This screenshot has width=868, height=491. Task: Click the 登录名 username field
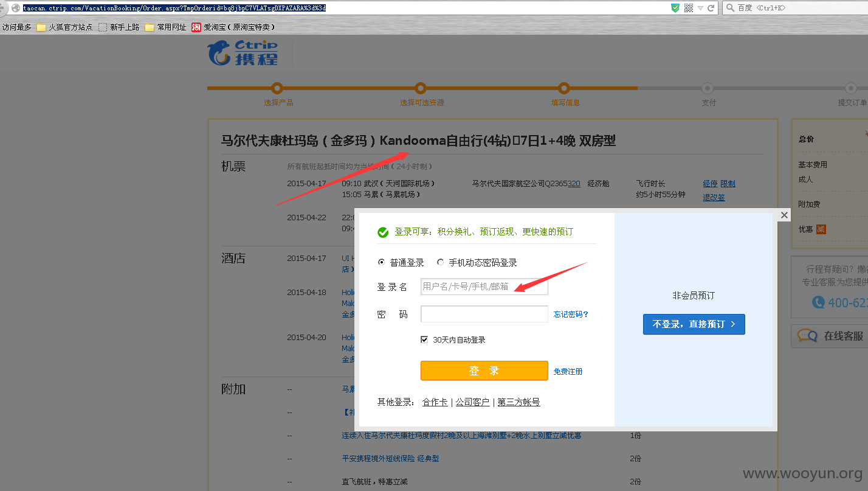pos(484,287)
